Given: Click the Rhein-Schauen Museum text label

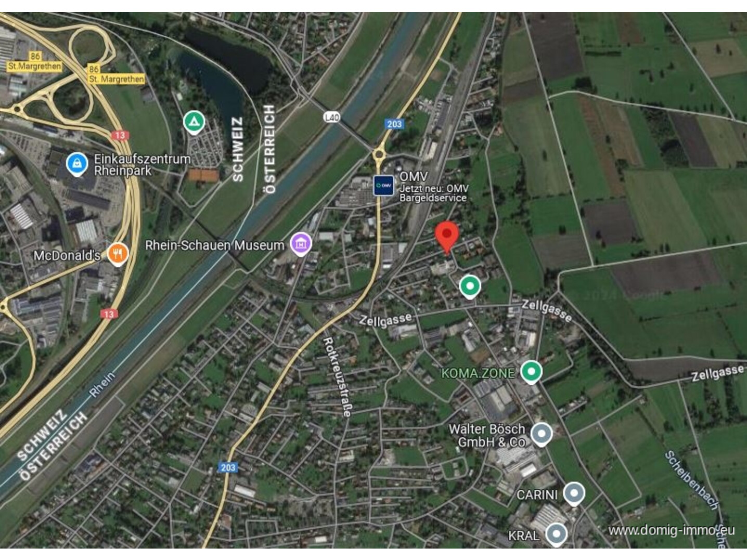Looking at the screenshot, I should pos(214,245).
